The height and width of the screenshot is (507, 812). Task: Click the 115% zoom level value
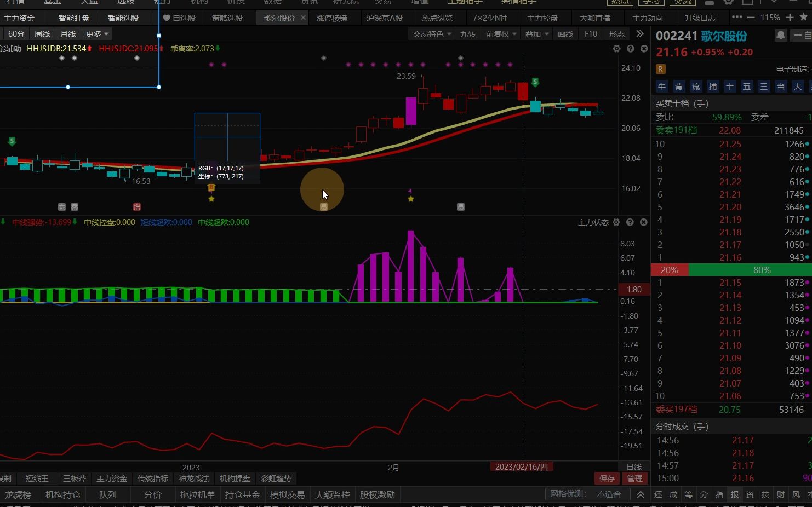click(770, 18)
